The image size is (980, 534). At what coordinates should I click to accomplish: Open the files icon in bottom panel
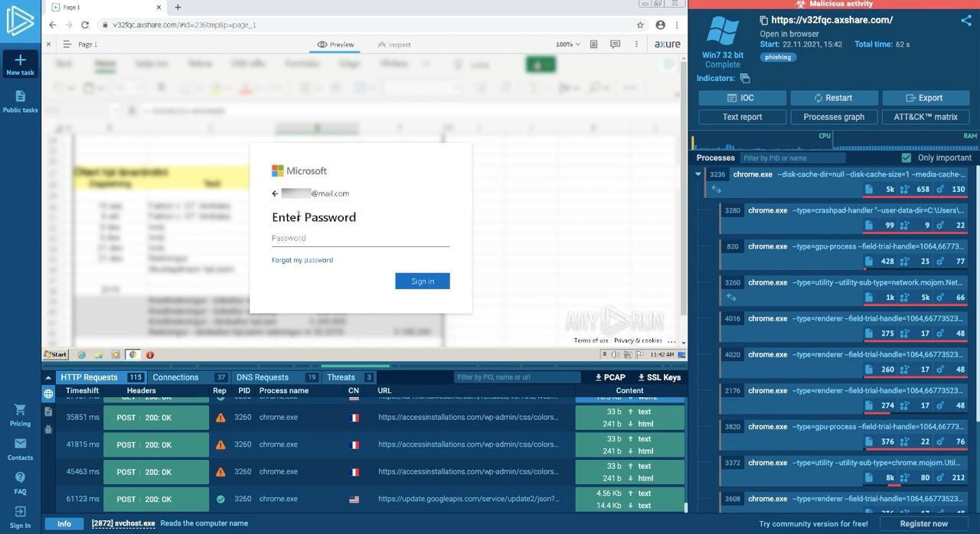click(x=48, y=412)
